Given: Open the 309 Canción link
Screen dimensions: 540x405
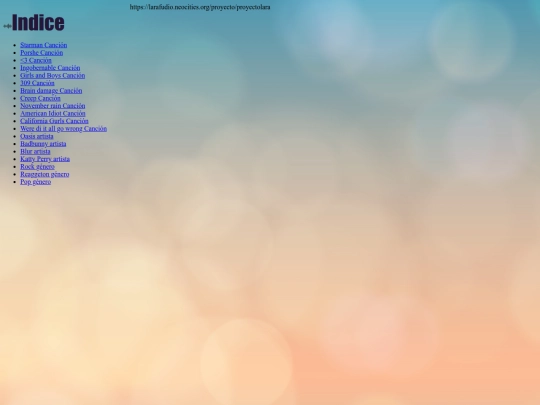Looking at the screenshot, I should [37, 83].
